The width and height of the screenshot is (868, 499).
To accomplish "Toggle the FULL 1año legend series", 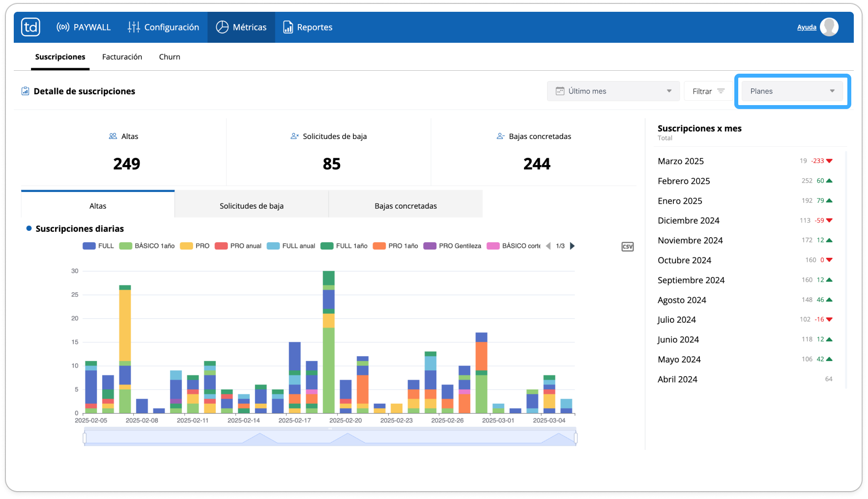I will (344, 246).
